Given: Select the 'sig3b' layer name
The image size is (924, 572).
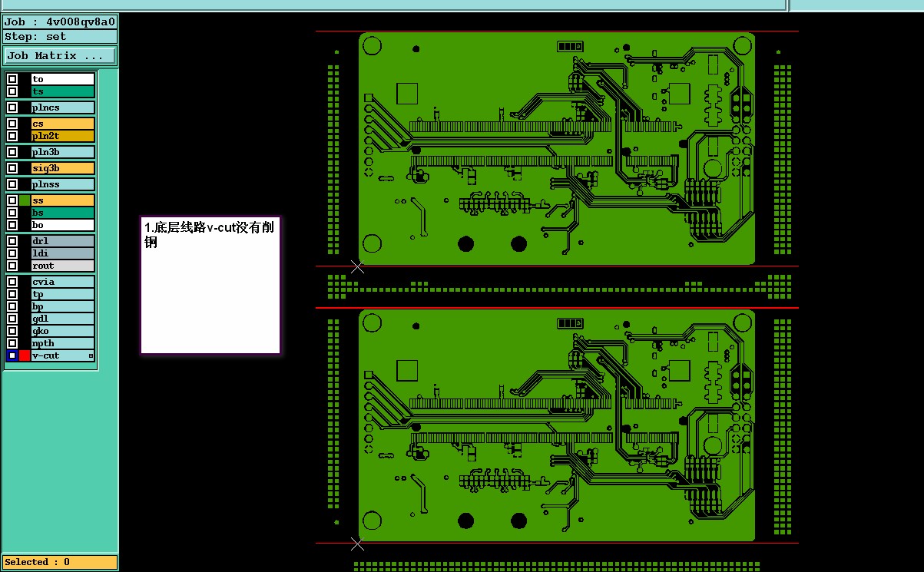Looking at the screenshot, I should click(x=63, y=168).
